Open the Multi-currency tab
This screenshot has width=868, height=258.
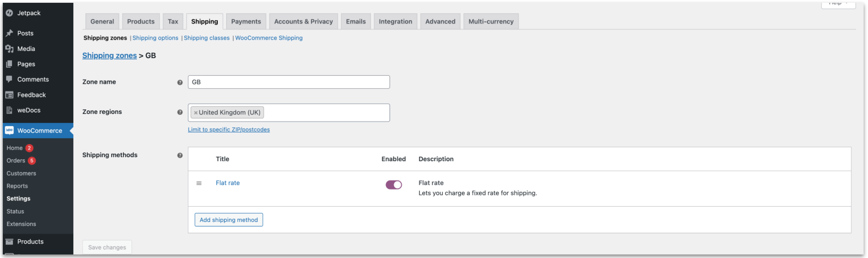[x=491, y=22]
